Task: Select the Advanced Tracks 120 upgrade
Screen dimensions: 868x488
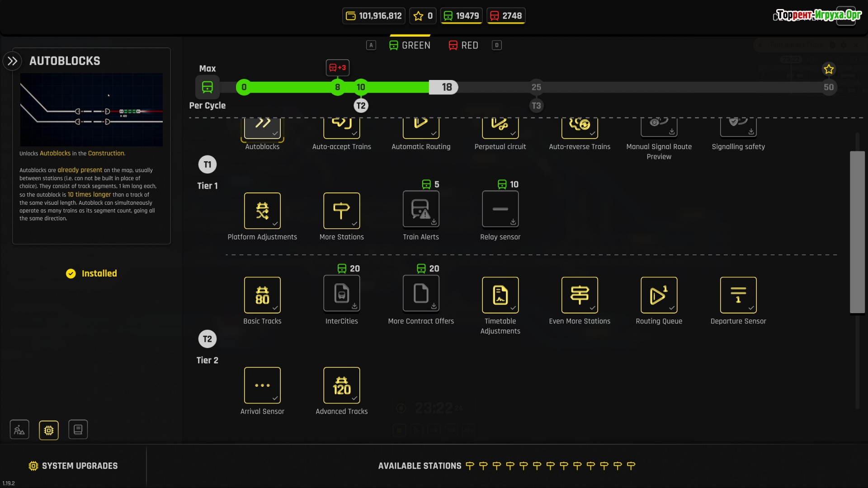Action: click(x=341, y=385)
